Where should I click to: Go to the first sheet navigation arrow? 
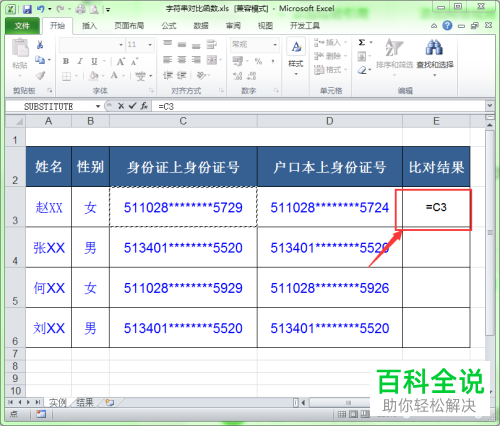pos(11,402)
